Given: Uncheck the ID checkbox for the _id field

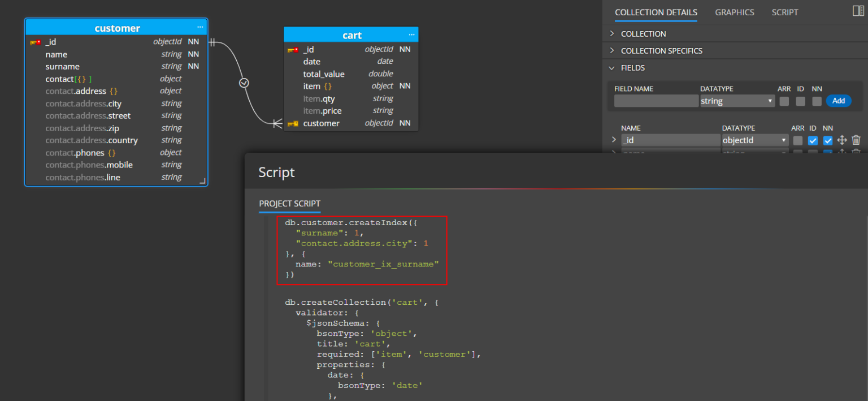Looking at the screenshot, I should click(813, 140).
